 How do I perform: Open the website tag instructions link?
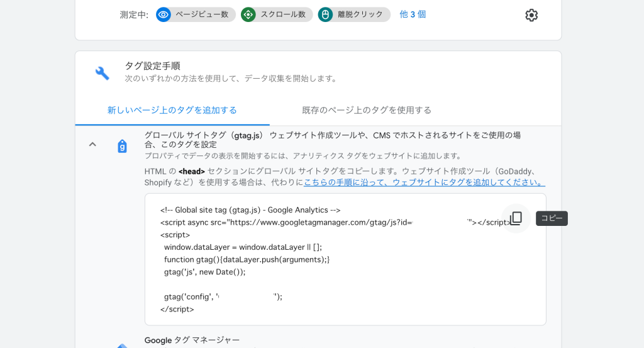pos(425,182)
